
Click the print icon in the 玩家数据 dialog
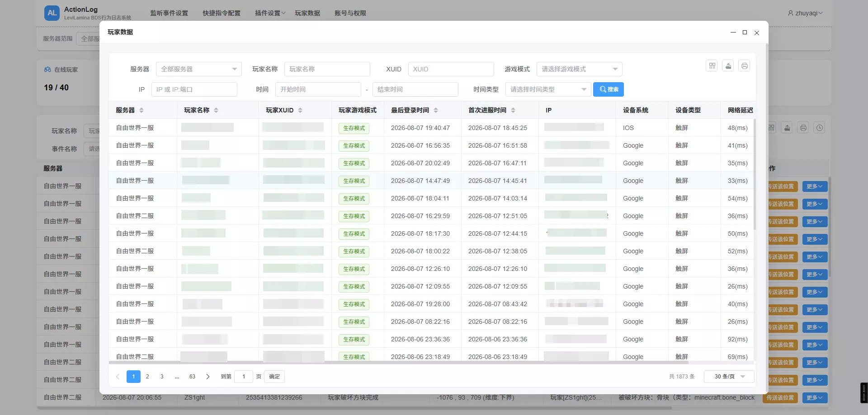pyautogui.click(x=745, y=66)
